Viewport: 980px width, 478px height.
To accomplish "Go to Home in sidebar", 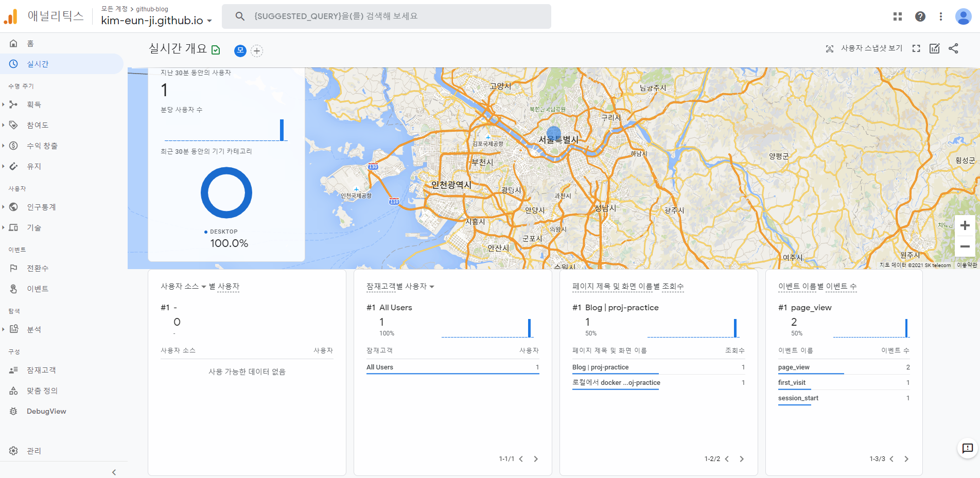I will [x=62, y=43].
